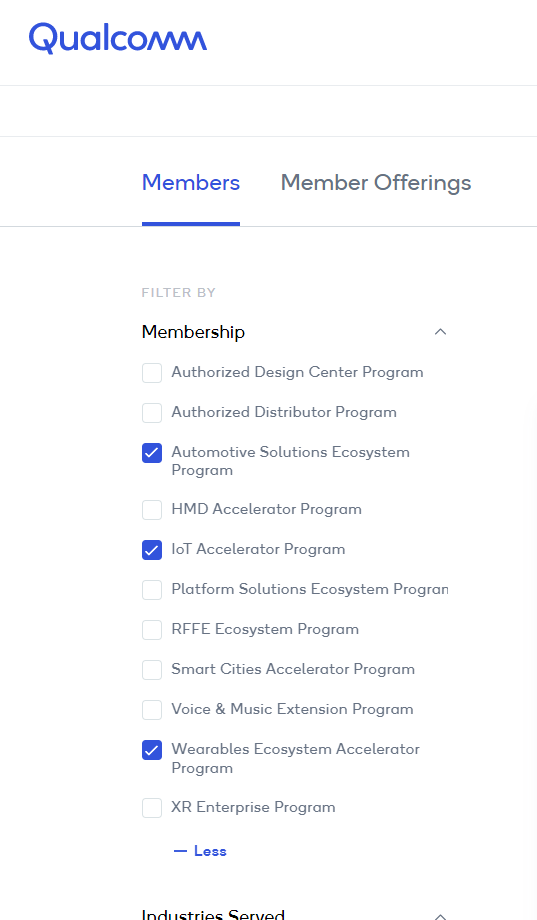Collapse the Membership filter chevron
The height and width of the screenshot is (920, 537).
click(440, 332)
